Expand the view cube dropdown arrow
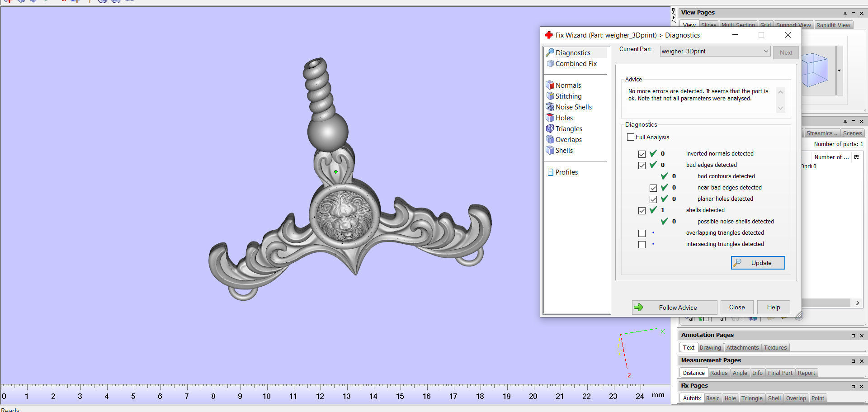 [840, 71]
